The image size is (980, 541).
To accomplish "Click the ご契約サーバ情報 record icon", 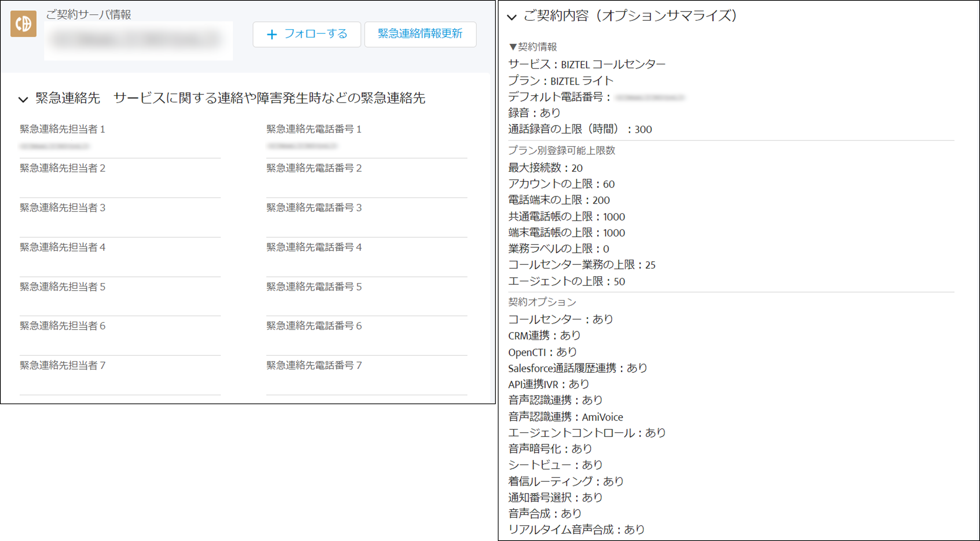I will point(23,24).
